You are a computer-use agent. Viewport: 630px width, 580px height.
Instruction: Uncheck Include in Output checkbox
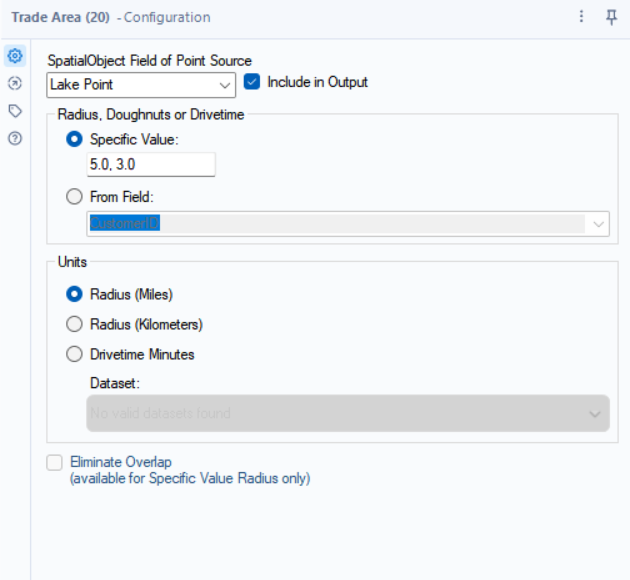(x=252, y=82)
